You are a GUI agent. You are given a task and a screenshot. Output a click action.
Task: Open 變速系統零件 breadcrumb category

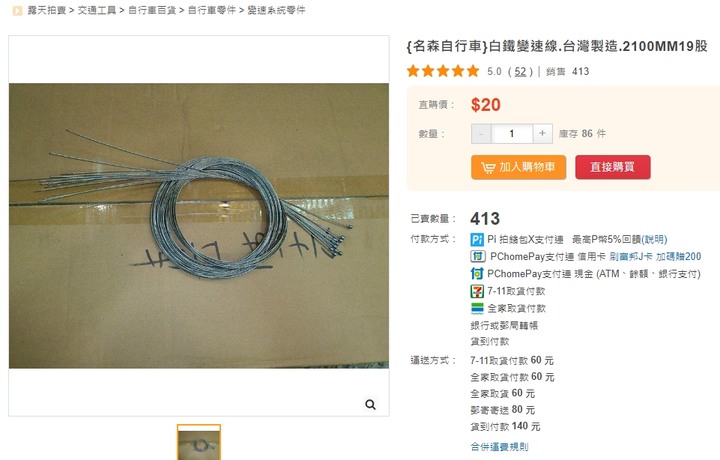[276, 10]
